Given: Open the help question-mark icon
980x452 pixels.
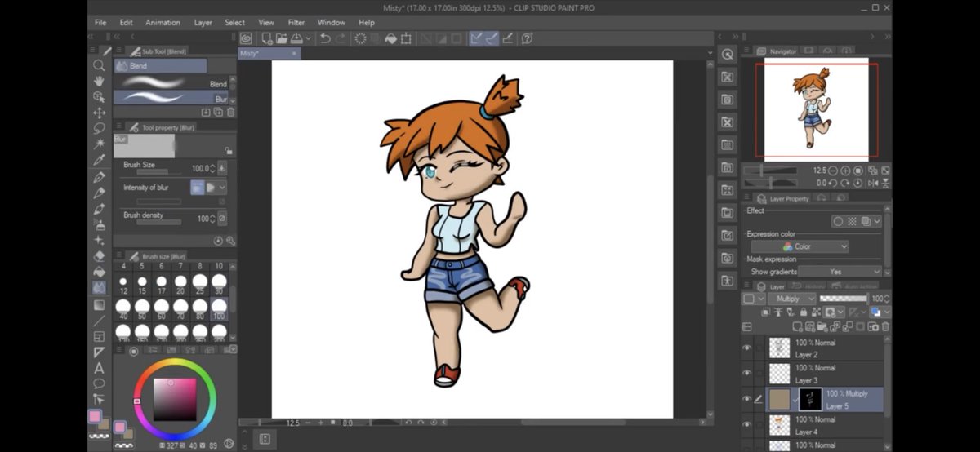Looking at the screenshot, I should [x=528, y=38].
